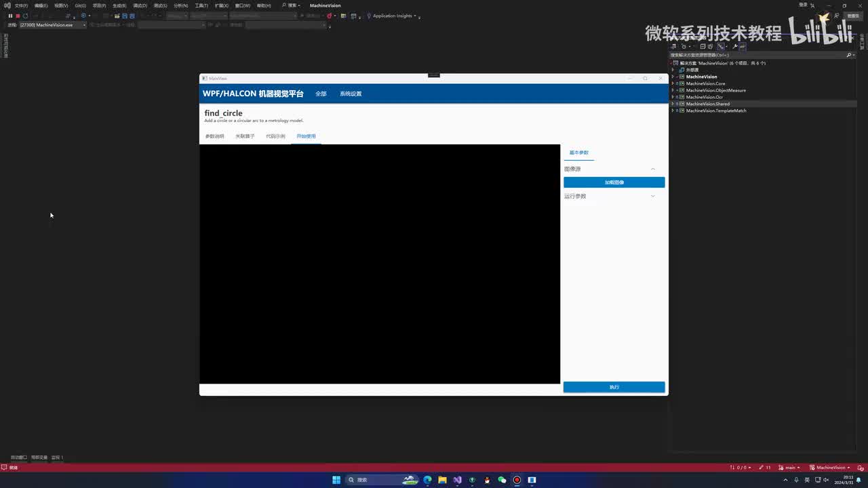Open Microsoft Edge from the taskbar

point(427,480)
